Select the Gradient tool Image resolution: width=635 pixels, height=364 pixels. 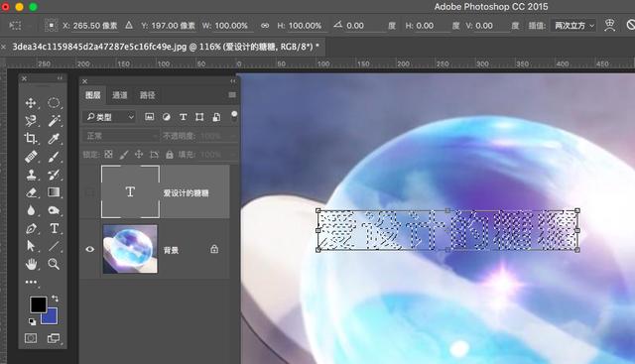point(54,192)
